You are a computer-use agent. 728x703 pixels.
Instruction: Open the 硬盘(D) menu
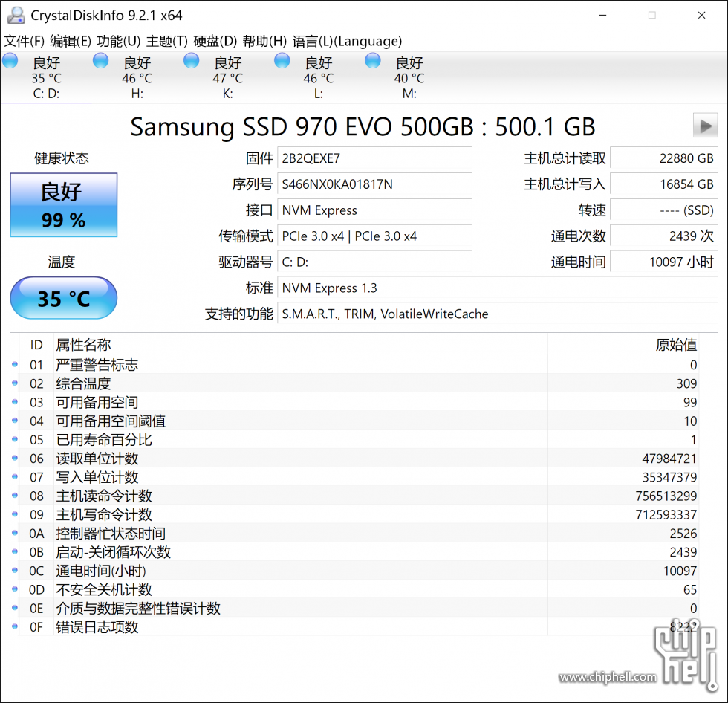(215, 42)
